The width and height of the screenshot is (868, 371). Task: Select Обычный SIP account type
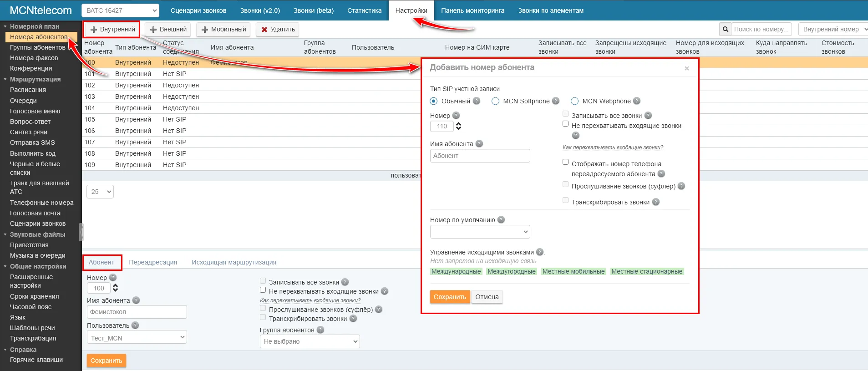434,101
